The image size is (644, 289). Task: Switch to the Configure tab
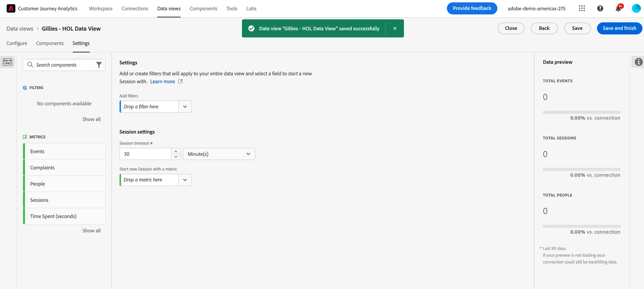tap(17, 43)
